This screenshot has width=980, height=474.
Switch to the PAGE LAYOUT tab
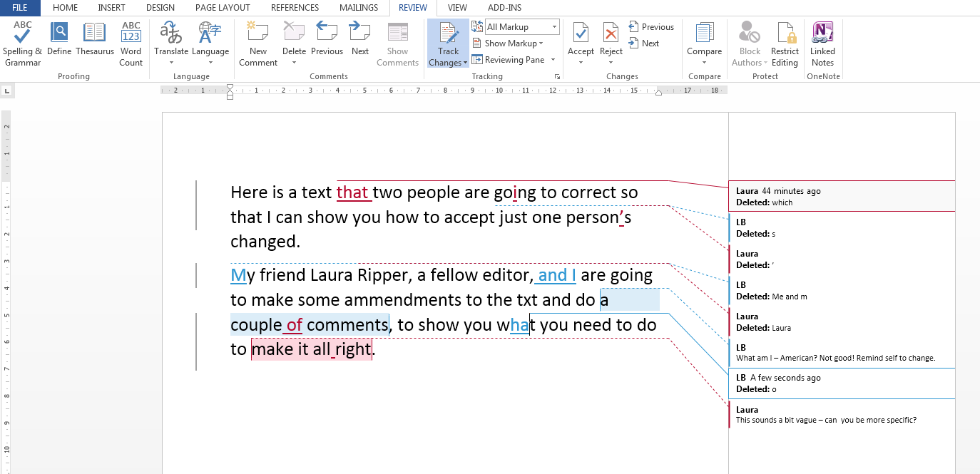(x=223, y=8)
